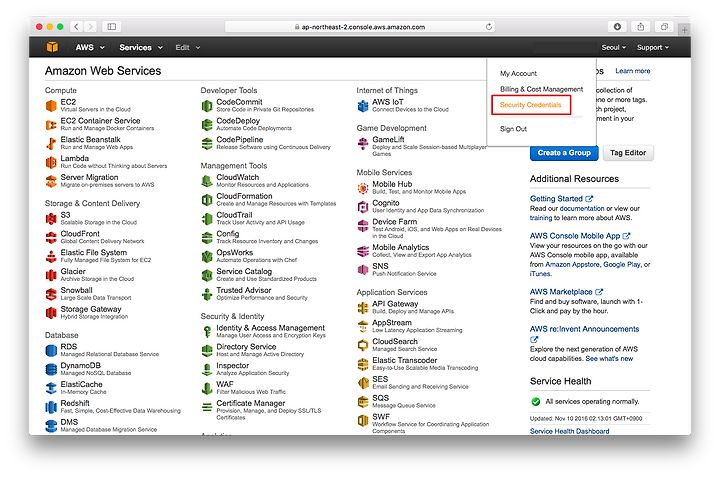Click the Create a Group button
Viewport: 720px width, 477px height.
point(564,153)
